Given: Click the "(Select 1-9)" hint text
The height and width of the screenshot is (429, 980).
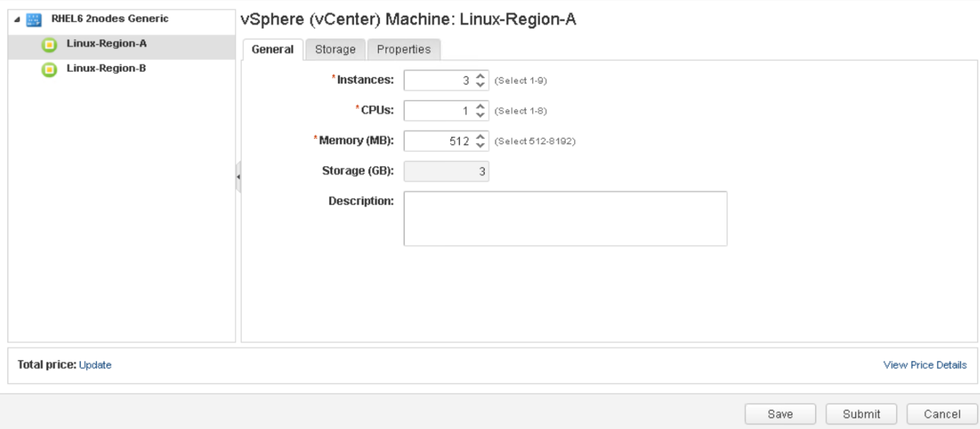Looking at the screenshot, I should pos(521,81).
